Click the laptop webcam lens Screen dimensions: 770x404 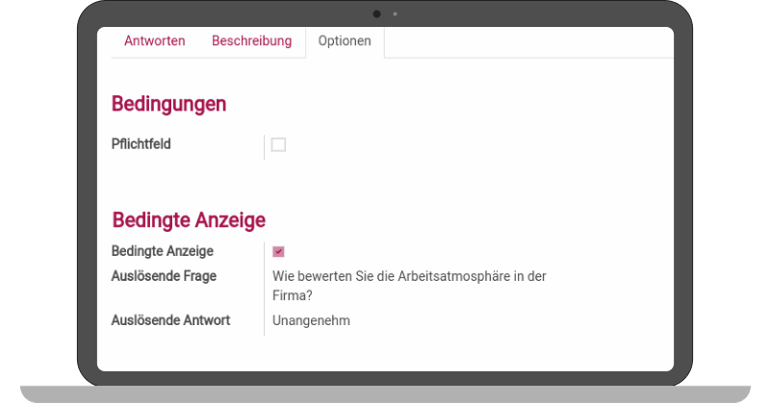(377, 14)
